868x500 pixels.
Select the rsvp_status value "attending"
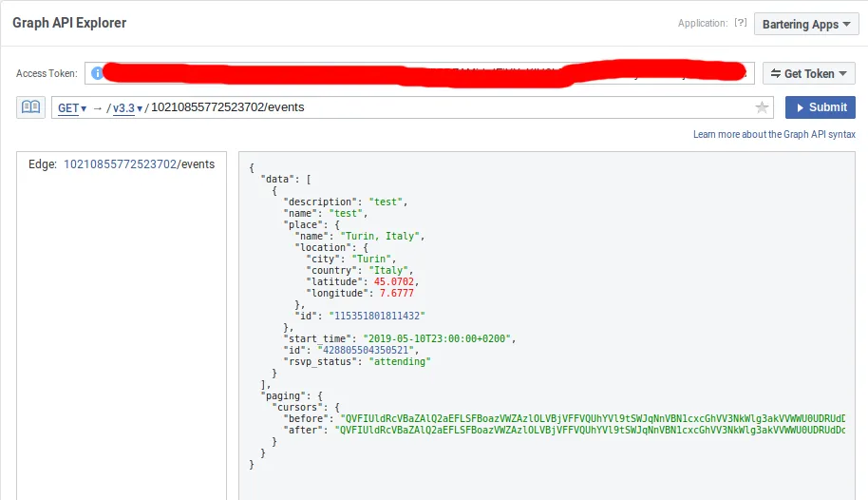tap(400, 361)
